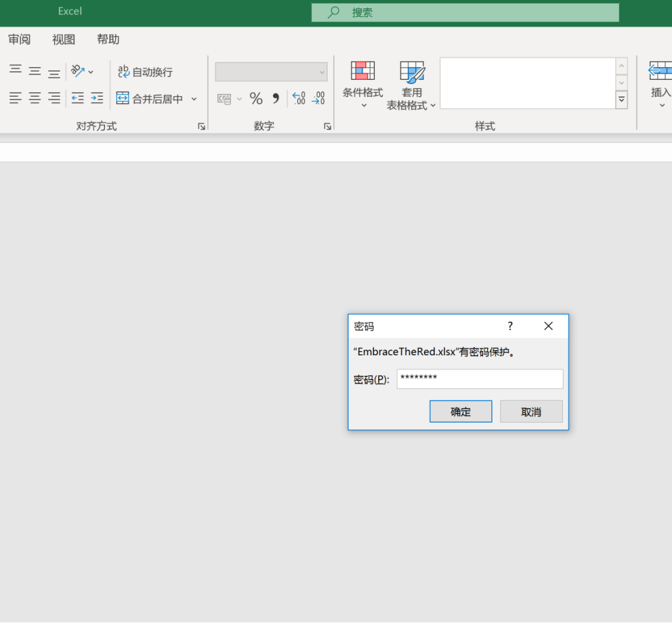Click the center text horizontally icon
Image resolution: width=672 pixels, height=623 pixels.
(x=35, y=98)
